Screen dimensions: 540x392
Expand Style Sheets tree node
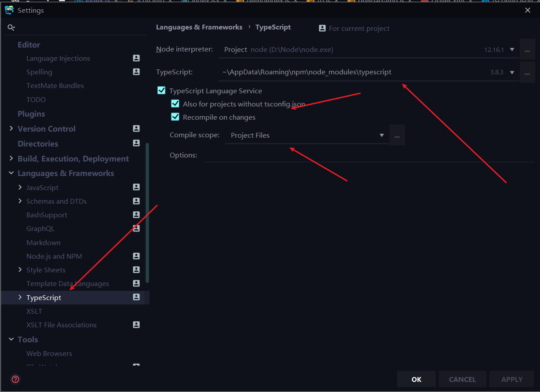20,270
